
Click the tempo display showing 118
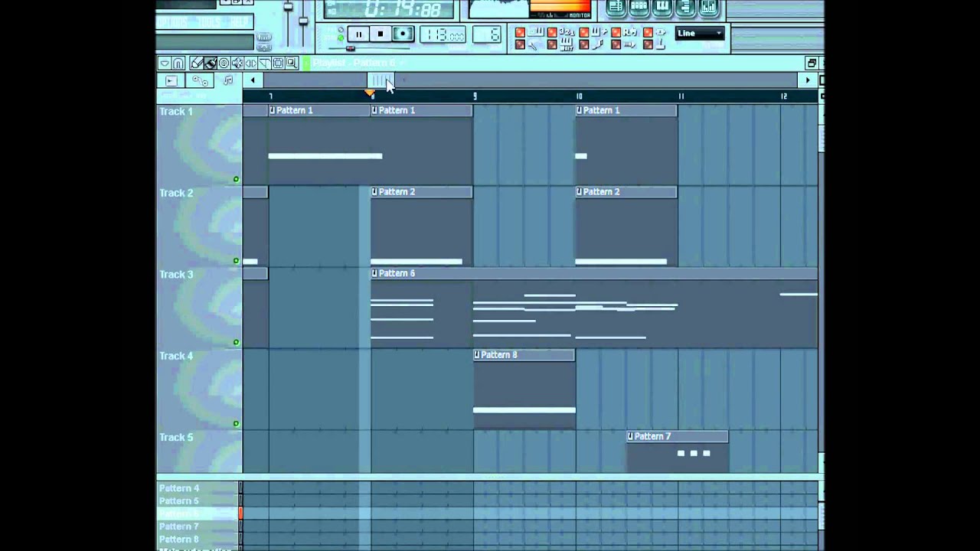[x=443, y=34]
